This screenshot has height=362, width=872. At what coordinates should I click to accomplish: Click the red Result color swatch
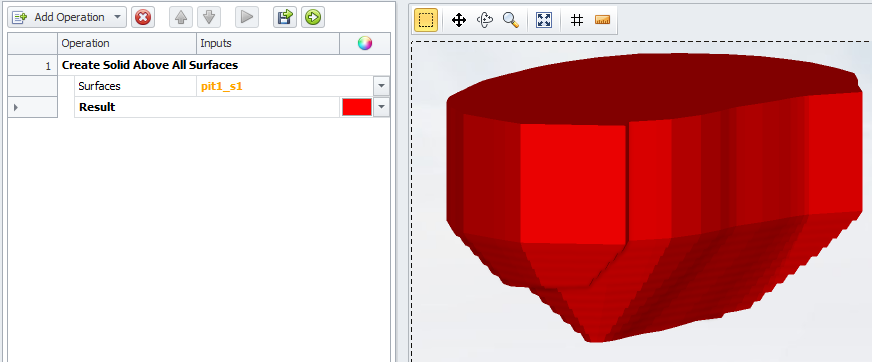click(357, 107)
